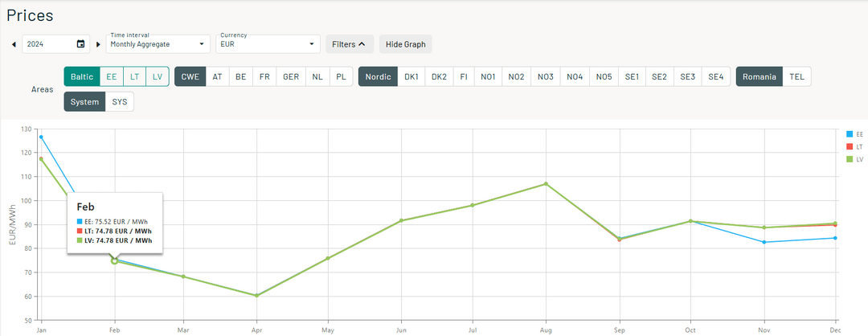Toggle the NO2 area
This screenshot has width=868, height=336.
tap(517, 77)
